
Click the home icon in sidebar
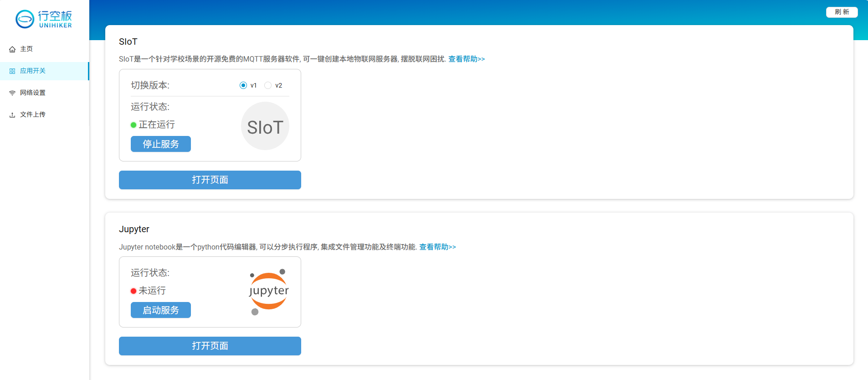click(x=12, y=49)
